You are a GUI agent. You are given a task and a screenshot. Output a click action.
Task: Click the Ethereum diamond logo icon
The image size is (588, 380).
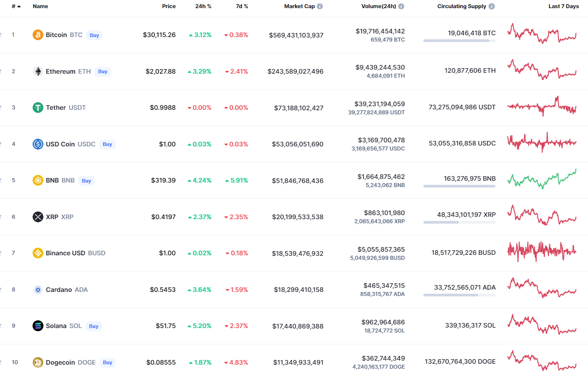[x=38, y=71]
